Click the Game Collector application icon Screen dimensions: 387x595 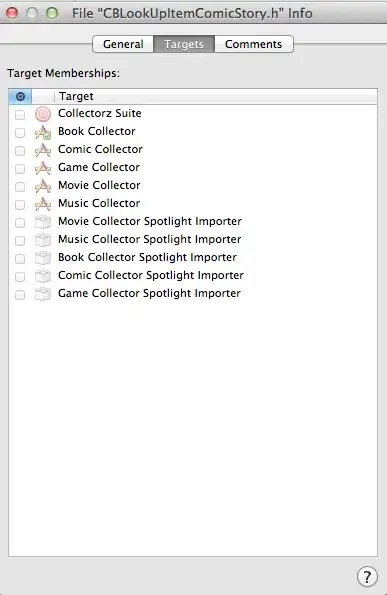click(43, 168)
